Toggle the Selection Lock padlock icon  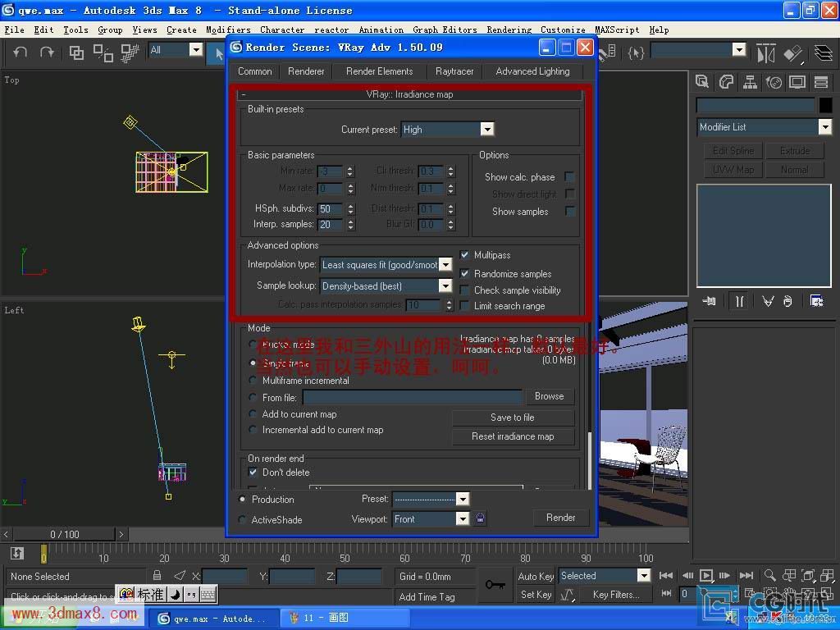click(x=157, y=576)
